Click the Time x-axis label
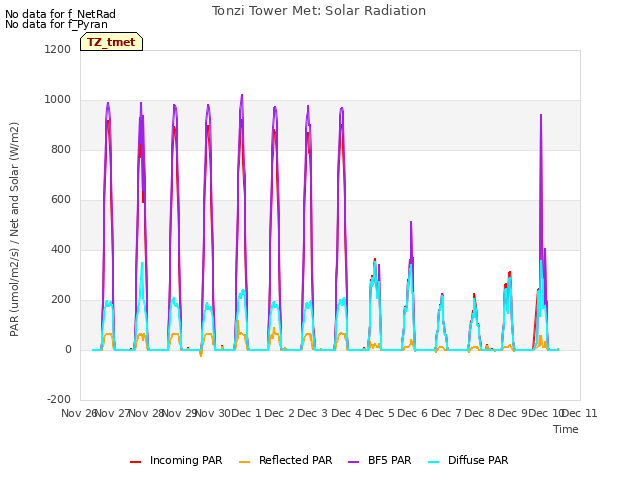 coord(566,429)
